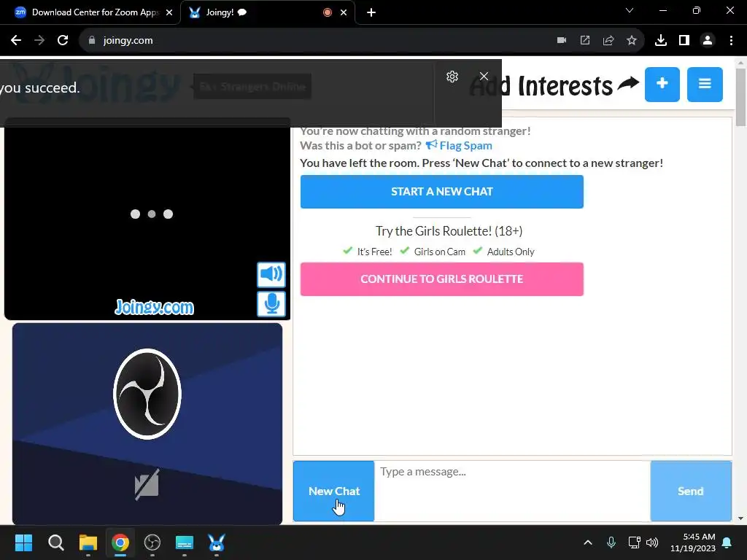The height and width of the screenshot is (560, 747).
Task: Open File Explorer from taskbar
Action: tap(88, 542)
